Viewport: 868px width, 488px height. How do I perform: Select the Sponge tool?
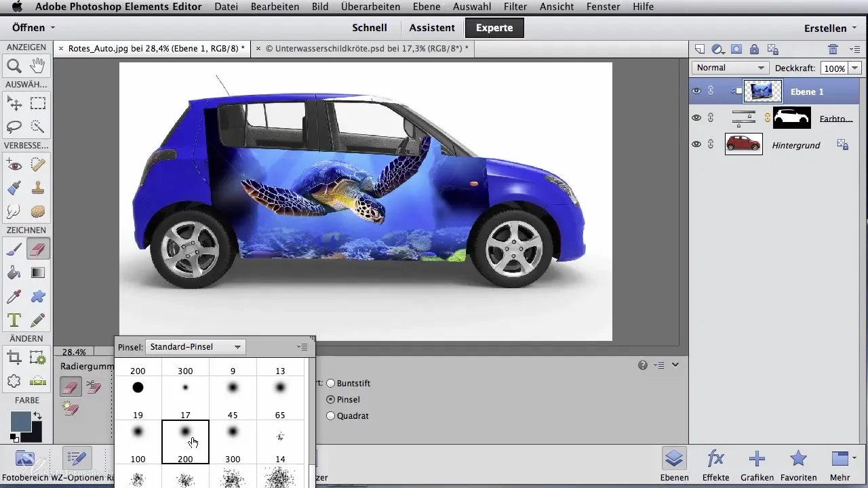38,210
